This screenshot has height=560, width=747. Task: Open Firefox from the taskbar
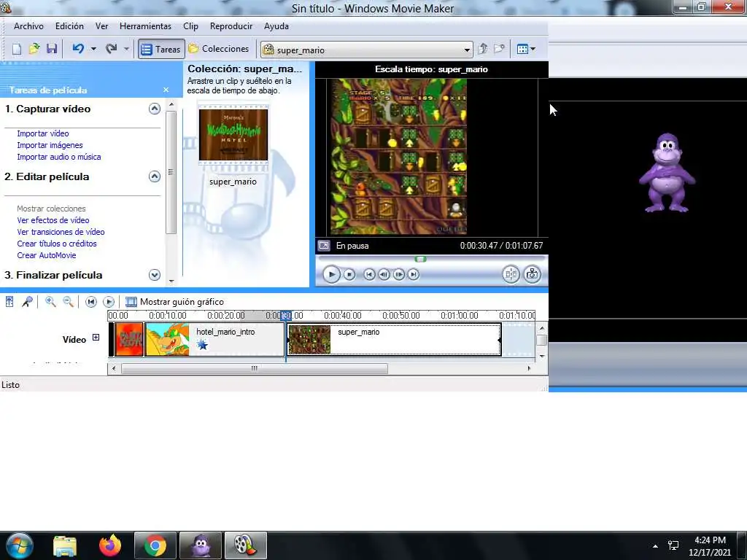110,545
